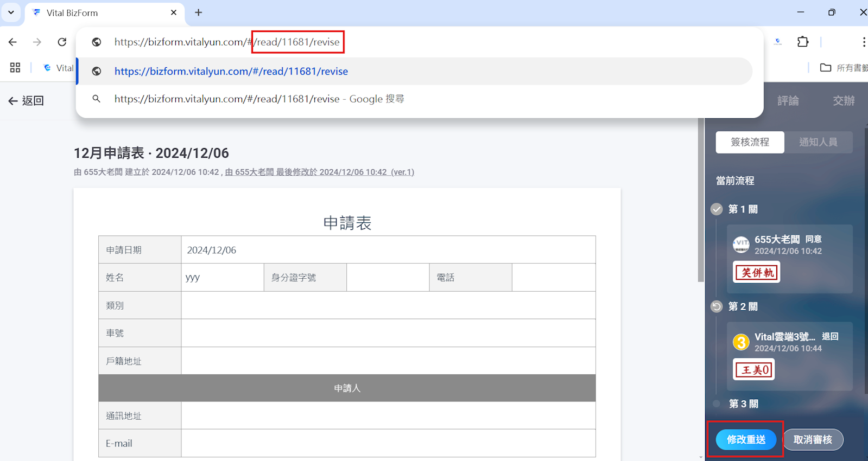Click the 655大老闆 approver avatar
The width and height of the screenshot is (868, 461).
pos(741,245)
